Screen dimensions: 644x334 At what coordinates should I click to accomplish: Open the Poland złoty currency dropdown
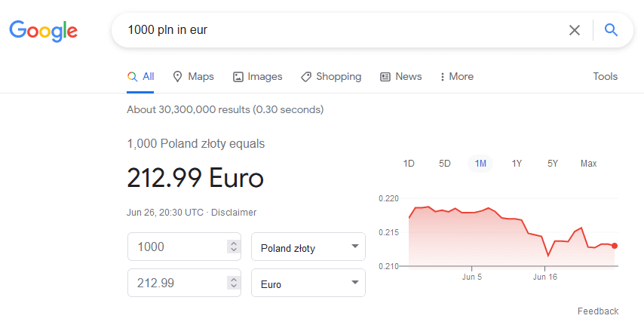pyautogui.click(x=308, y=247)
